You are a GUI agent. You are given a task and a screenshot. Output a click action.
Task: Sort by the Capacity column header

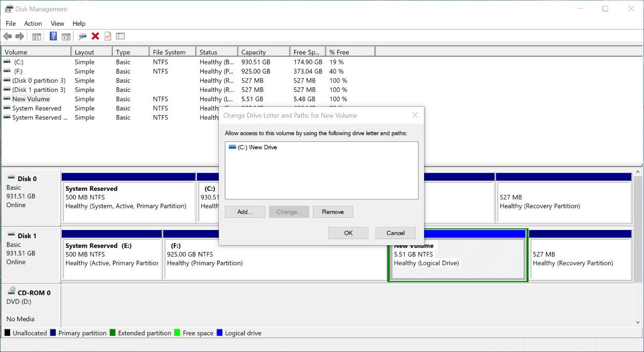point(264,52)
